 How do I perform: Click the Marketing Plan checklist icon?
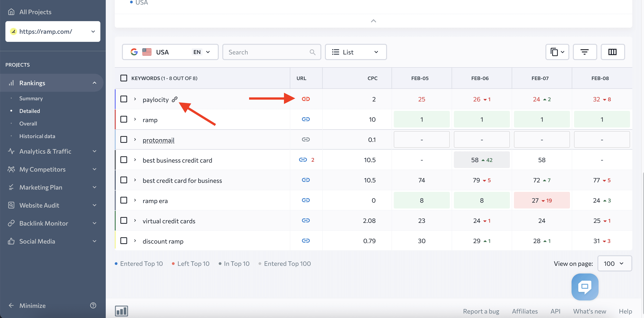click(11, 187)
